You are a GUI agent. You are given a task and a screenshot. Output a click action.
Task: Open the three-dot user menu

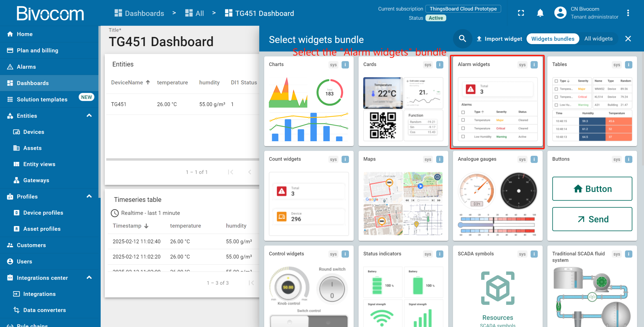[628, 13]
